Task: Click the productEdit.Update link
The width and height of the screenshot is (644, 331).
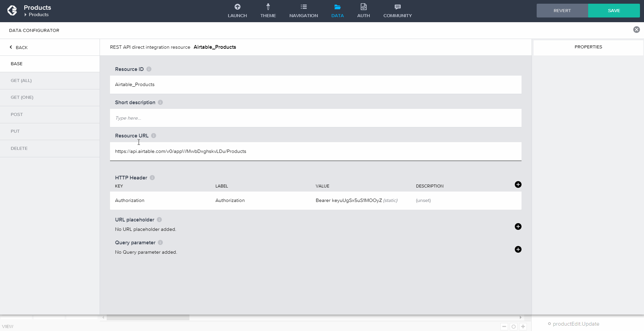Action: (576, 324)
